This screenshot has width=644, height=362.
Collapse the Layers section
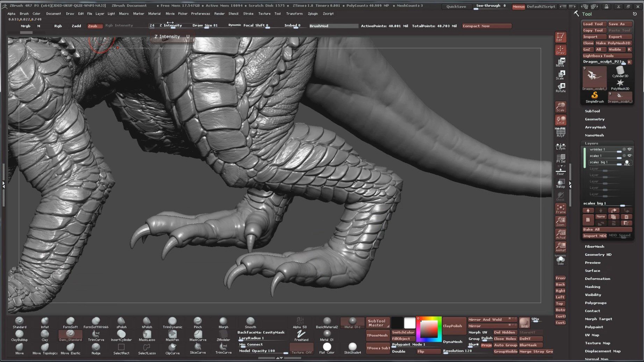[592, 143]
